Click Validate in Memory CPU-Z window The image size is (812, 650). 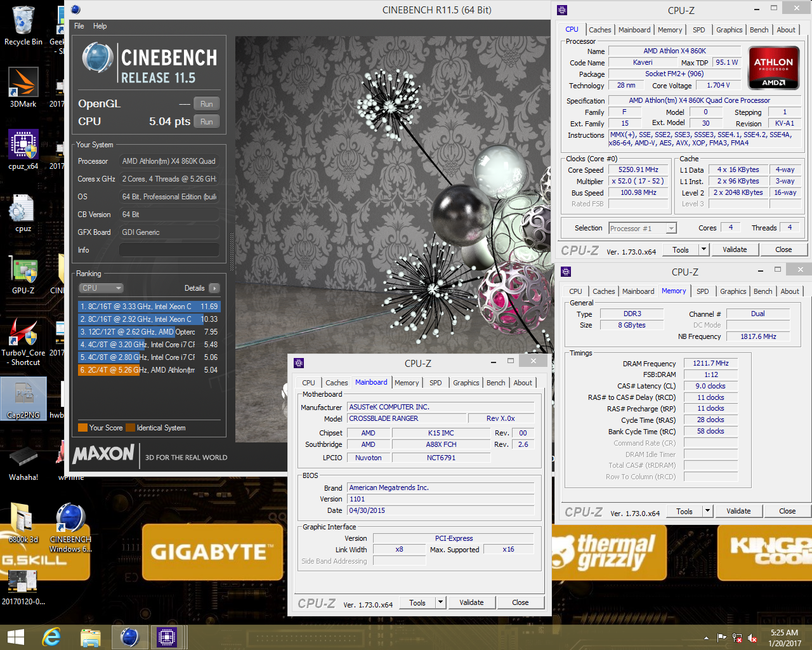(x=738, y=512)
